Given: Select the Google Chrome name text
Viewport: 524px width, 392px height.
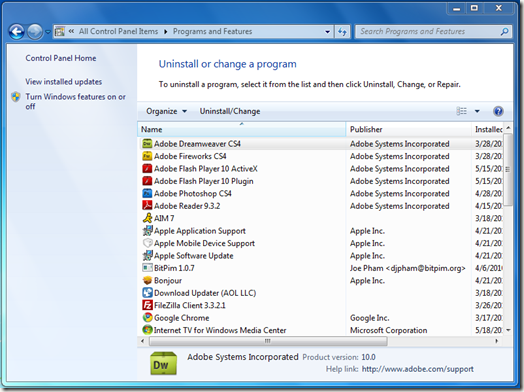Looking at the screenshot, I should [x=181, y=318].
